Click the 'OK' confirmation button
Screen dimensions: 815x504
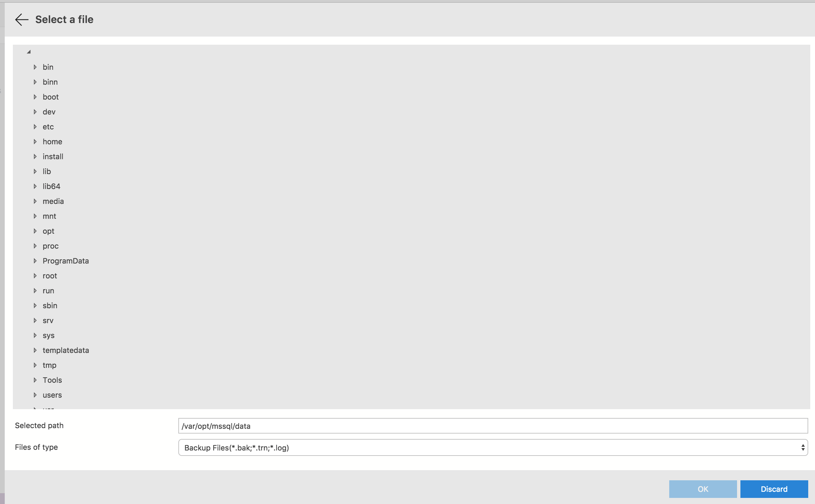(x=703, y=489)
